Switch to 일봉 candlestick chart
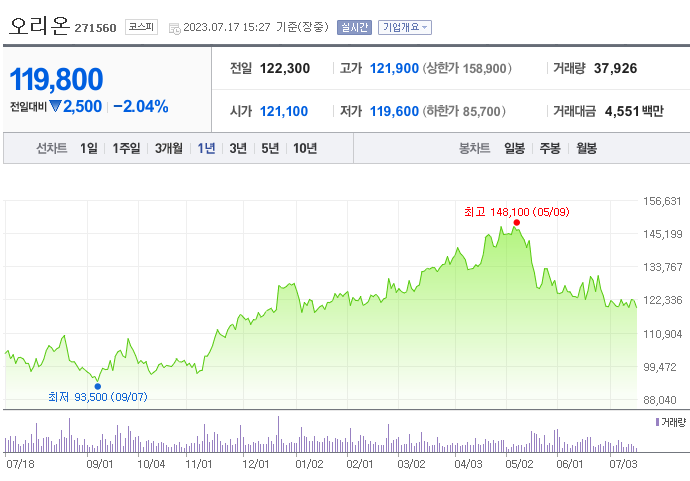Screen dimensions: 690x481 click(x=514, y=148)
